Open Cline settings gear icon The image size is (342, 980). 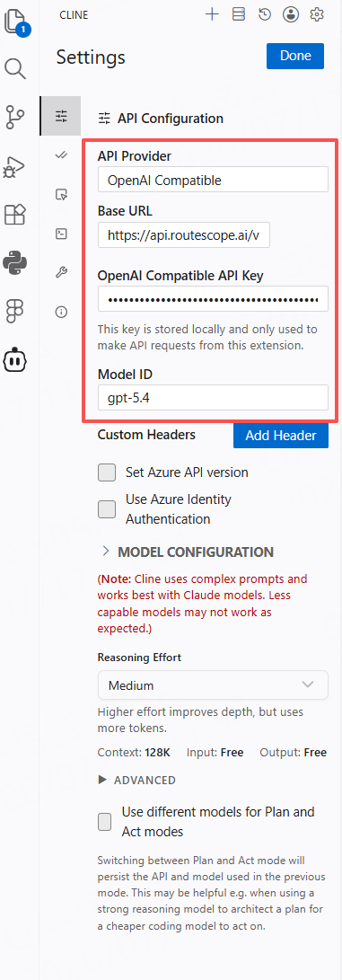pyautogui.click(x=317, y=14)
